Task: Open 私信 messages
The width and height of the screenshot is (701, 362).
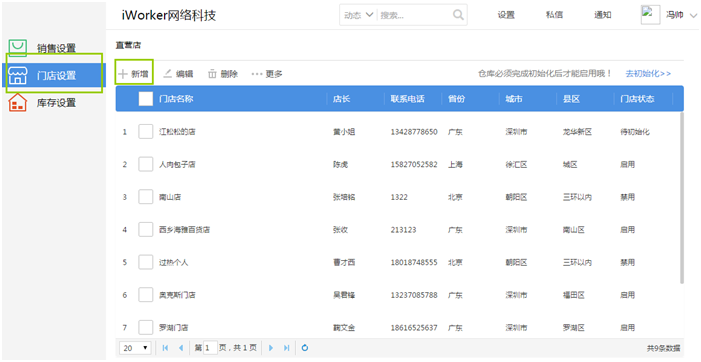Action: (x=554, y=15)
